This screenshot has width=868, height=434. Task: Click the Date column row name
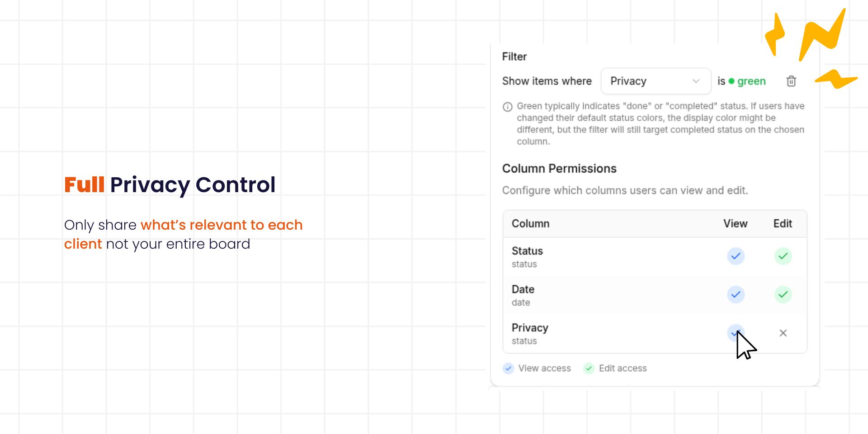523,289
